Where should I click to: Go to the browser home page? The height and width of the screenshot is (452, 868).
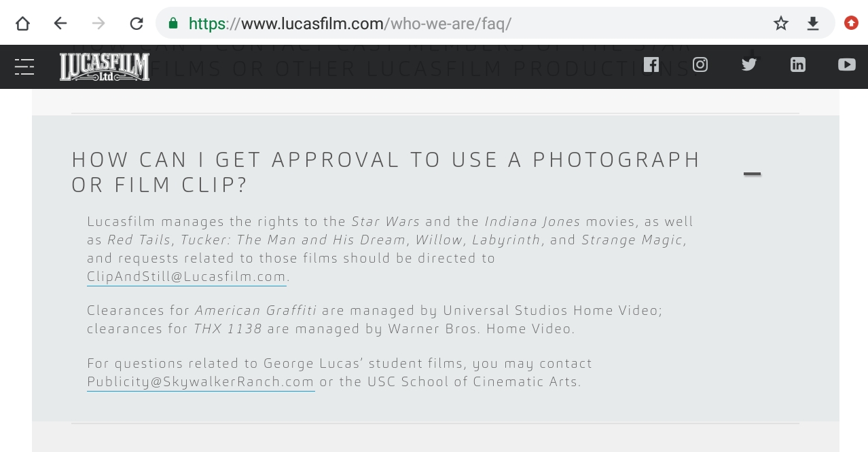(x=22, y=24)
